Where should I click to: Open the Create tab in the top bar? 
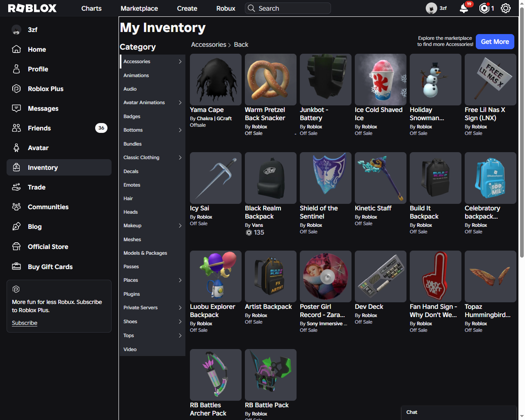click(187, 8)
